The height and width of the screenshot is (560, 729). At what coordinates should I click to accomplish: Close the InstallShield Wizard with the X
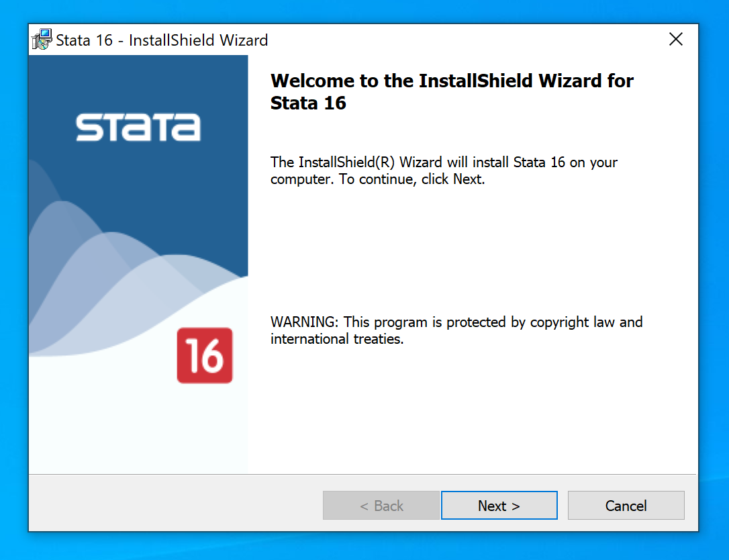point(676,40)
